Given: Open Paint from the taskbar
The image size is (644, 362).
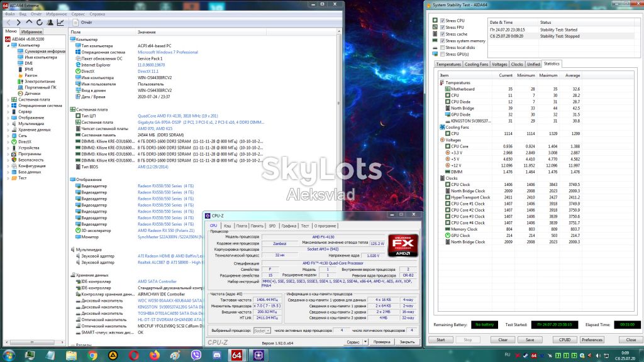Looking at the screenshot, I should tap(175, 356).
